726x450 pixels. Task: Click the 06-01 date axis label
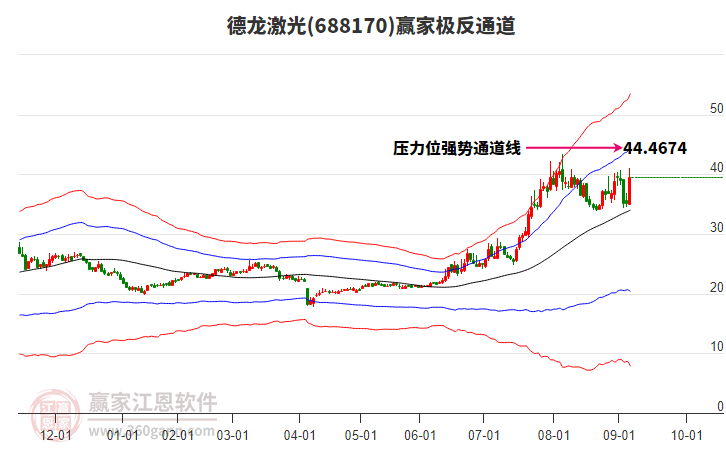pyautogui.click(x=420, y=436)
